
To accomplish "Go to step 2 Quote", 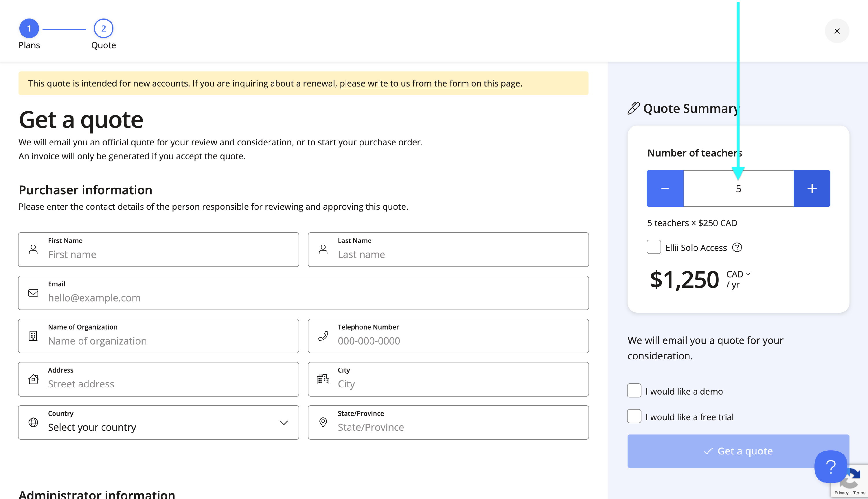I will [104, 29].
